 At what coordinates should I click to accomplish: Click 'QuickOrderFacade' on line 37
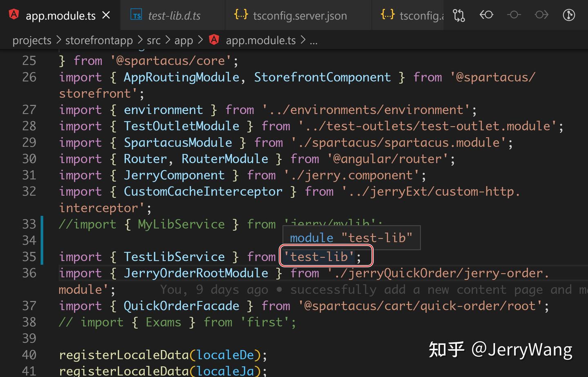[x=181, y=306]
